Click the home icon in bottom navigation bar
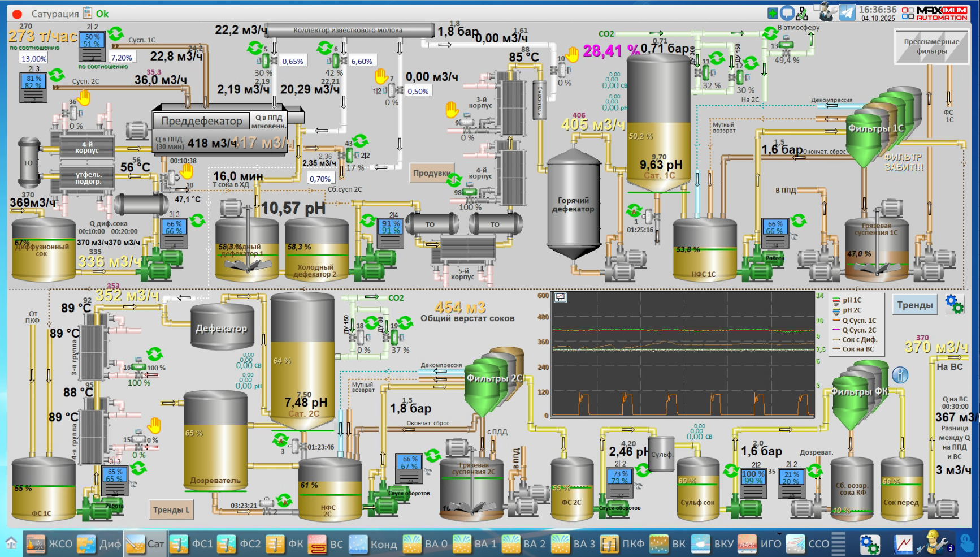The width and height of the screenshot is (980, 557). [x=11, y=543]
